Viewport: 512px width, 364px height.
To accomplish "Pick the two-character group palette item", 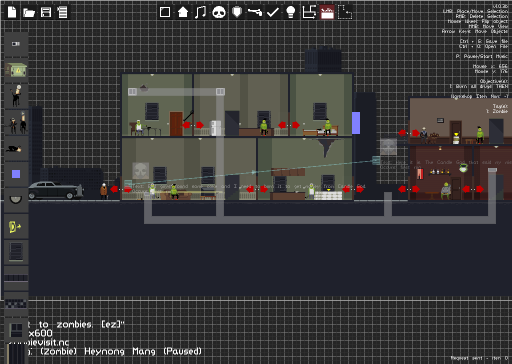I will [16, 123].
